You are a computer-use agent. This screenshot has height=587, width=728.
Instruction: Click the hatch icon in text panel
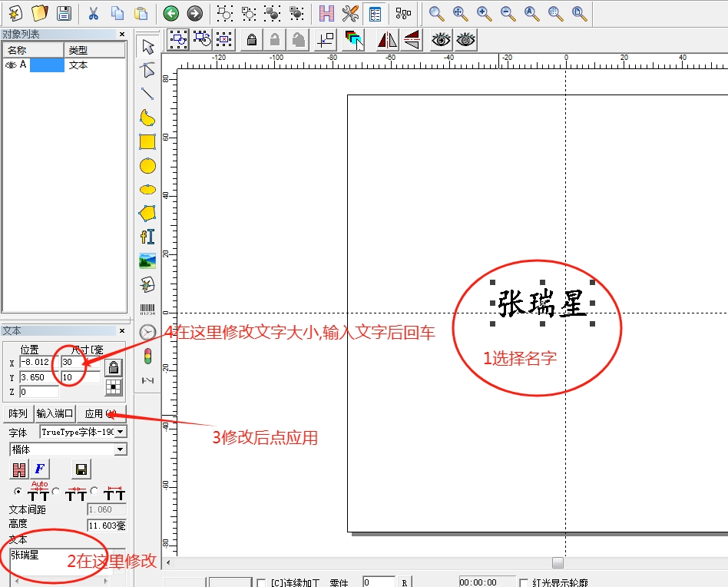pyautogui.click(x=19, y=469)
